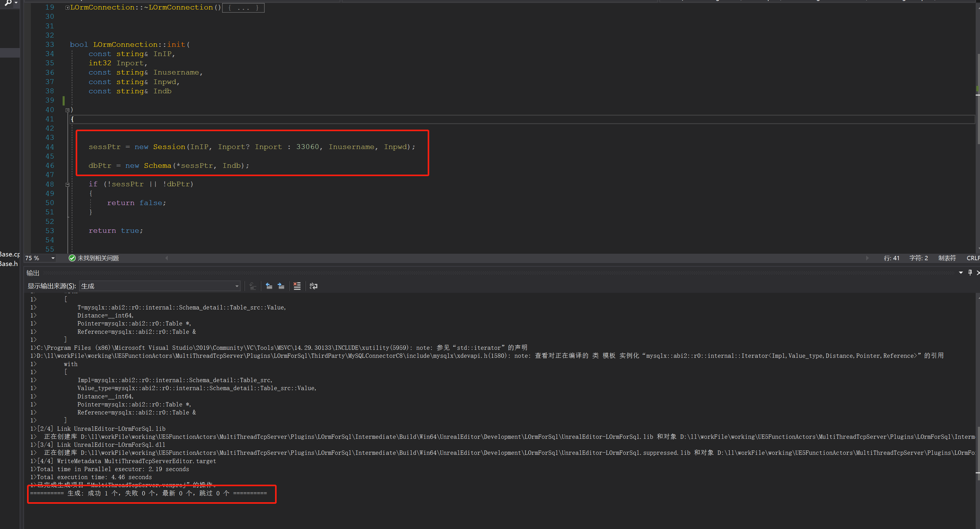Clear all output with the red X icon

click(297, 286)
